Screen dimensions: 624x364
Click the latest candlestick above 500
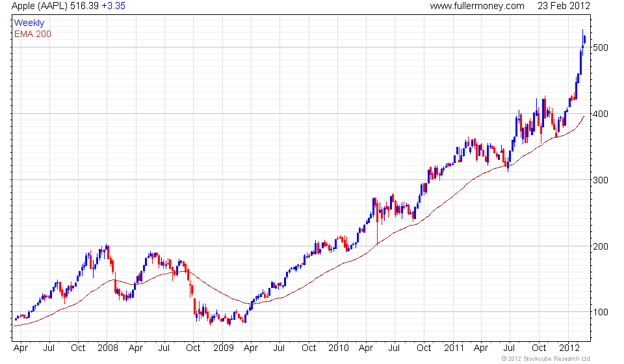pyautogui.click(x=584, y=40)
